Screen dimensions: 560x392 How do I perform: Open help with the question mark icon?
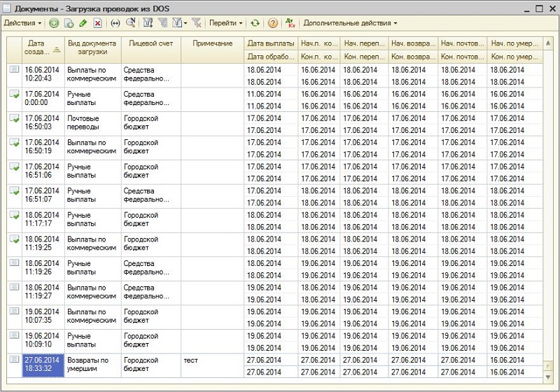[273, 23]
